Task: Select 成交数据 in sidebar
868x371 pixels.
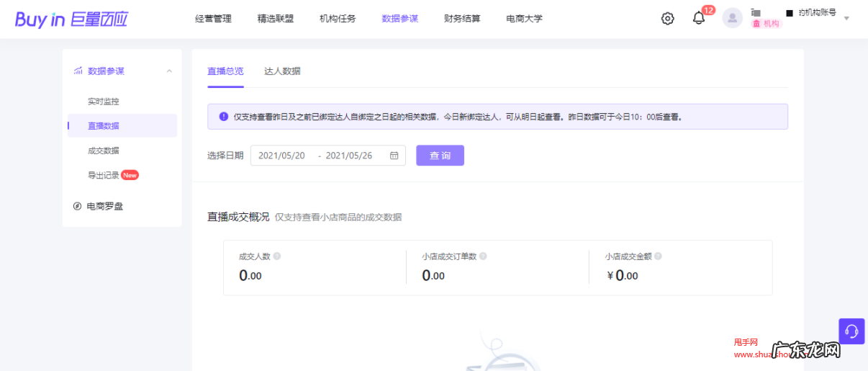Action: [104, 151]
